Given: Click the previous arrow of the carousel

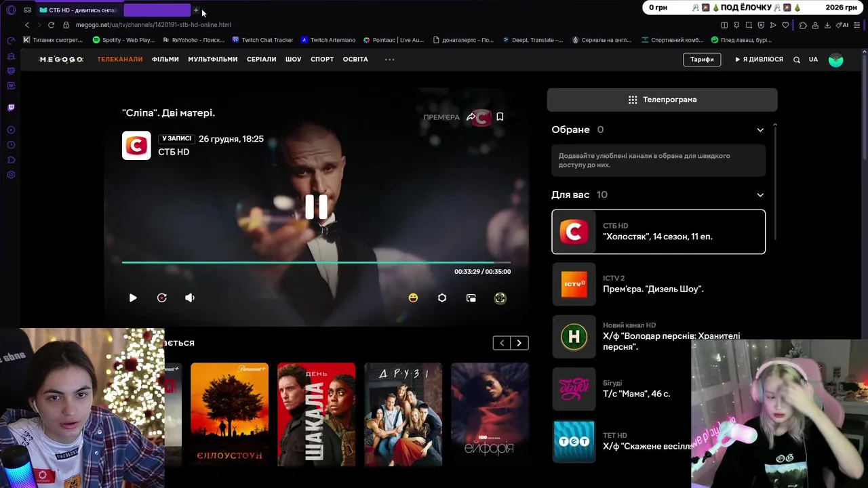Looking at the screenshot, I should [x=502, y=343].
